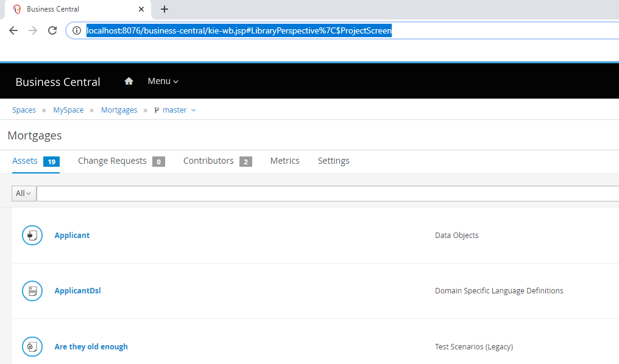Viewport: 619px width, 364px height.
Task: Click the browser forward arrow
Action: point(33,30)
